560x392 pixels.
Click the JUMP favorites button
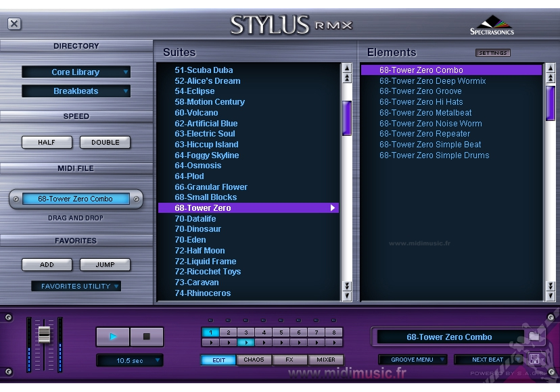[105, 264]
